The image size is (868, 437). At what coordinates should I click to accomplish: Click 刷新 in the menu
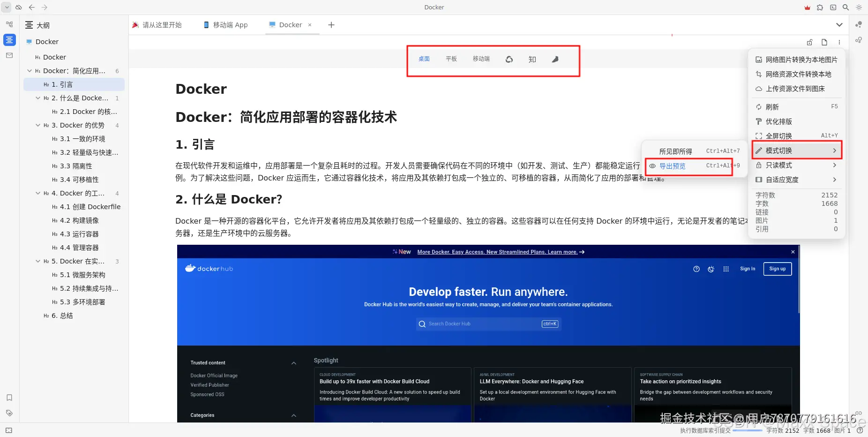pyautogui.click(x=796, y=107)
